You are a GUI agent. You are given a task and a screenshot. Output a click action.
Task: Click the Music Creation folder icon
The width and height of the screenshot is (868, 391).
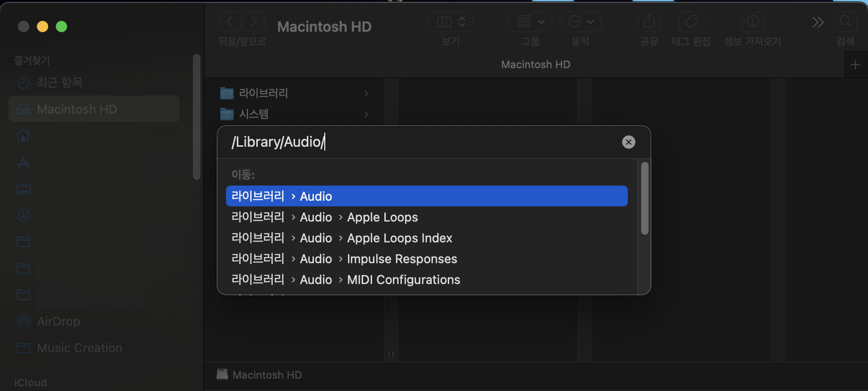pos(24,348)
